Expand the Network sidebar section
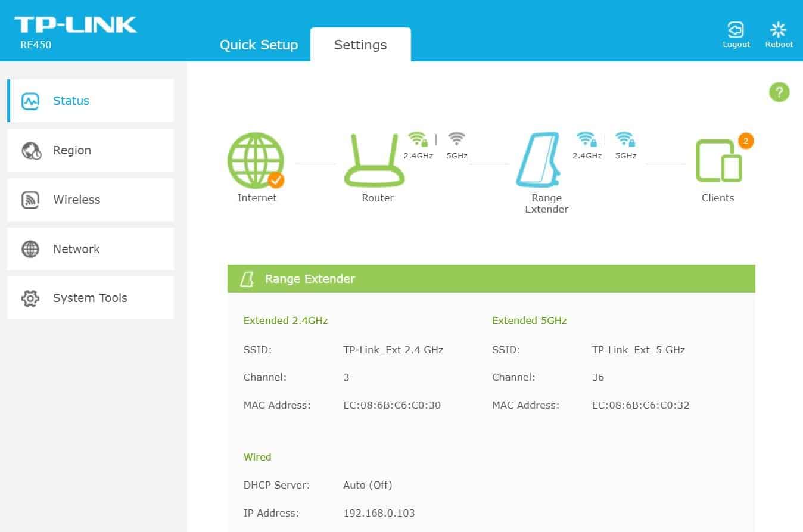 point(91,249)
